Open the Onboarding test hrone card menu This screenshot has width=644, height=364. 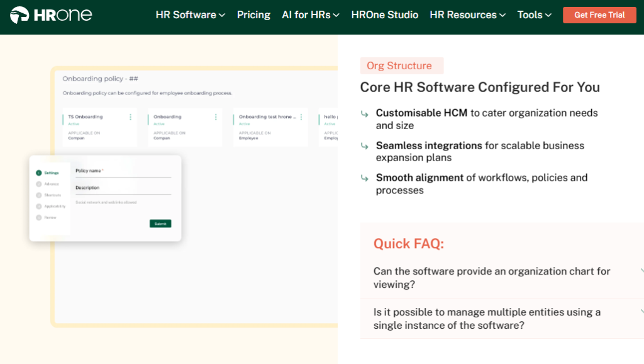(x=301, y=117)
